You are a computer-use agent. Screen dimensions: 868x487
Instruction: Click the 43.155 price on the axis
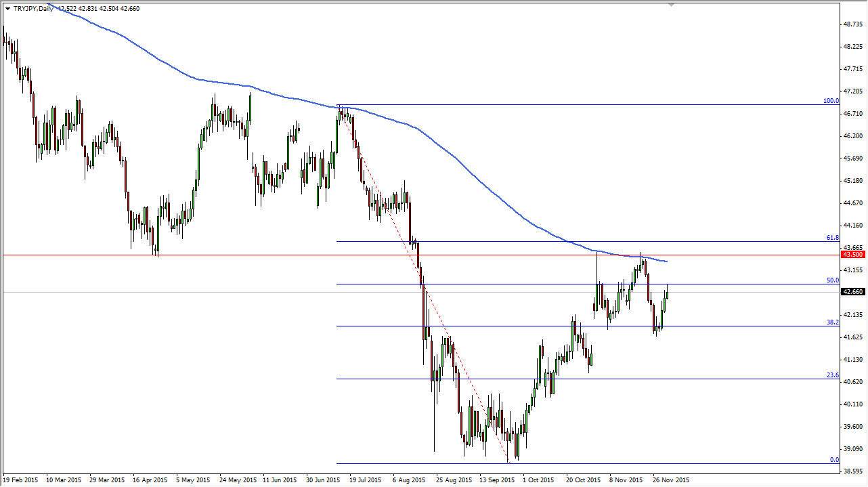(x=852, y=270)
